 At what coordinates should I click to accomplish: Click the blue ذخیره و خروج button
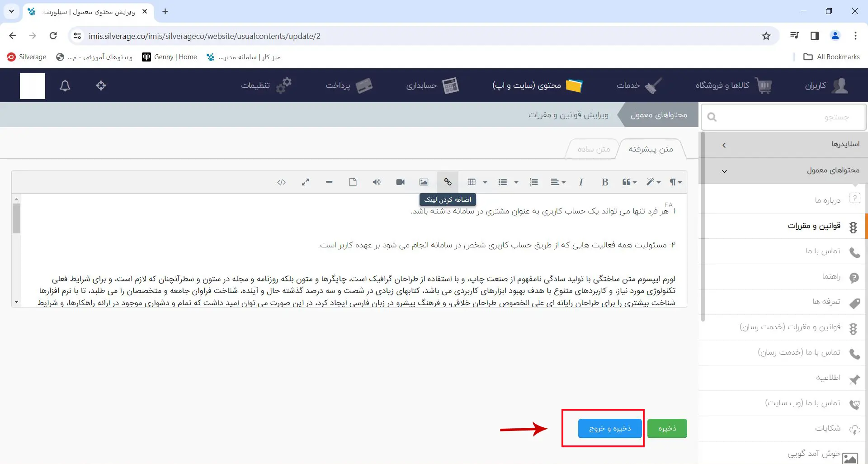pos(610,428)
